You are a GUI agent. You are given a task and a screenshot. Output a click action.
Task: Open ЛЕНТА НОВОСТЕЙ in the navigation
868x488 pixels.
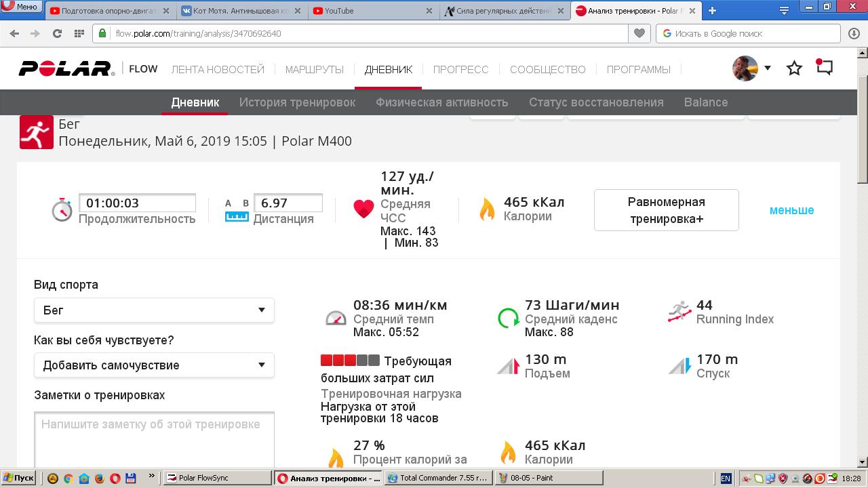218,69
